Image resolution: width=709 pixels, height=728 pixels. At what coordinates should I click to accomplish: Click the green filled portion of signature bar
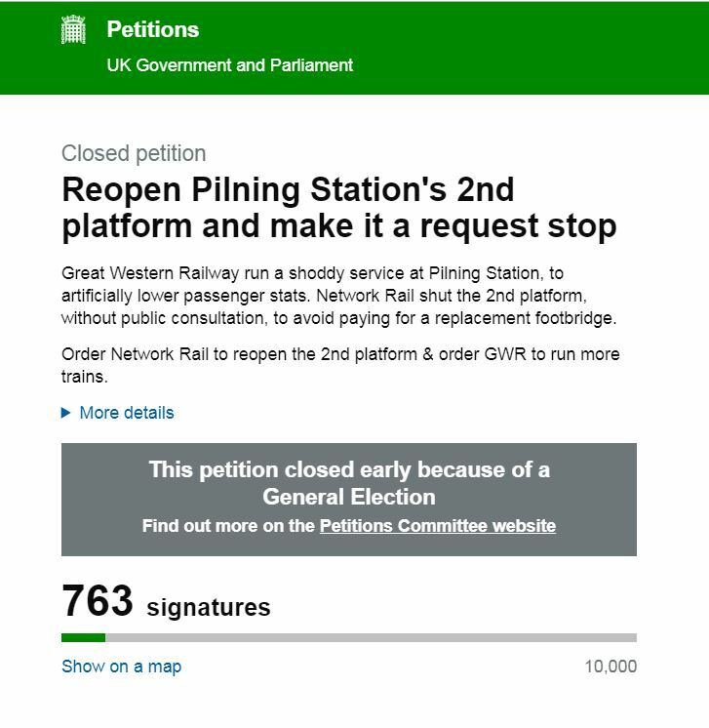83,637
